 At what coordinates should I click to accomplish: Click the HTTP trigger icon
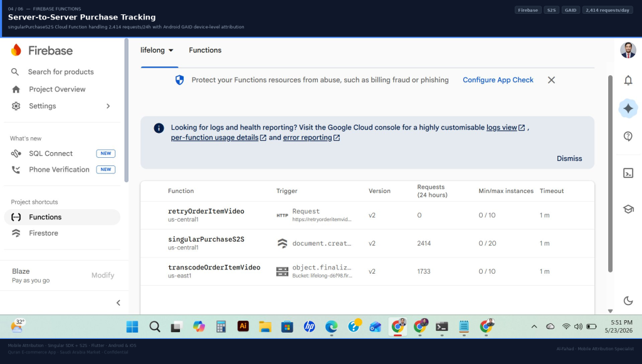click(x=282, y=216)
